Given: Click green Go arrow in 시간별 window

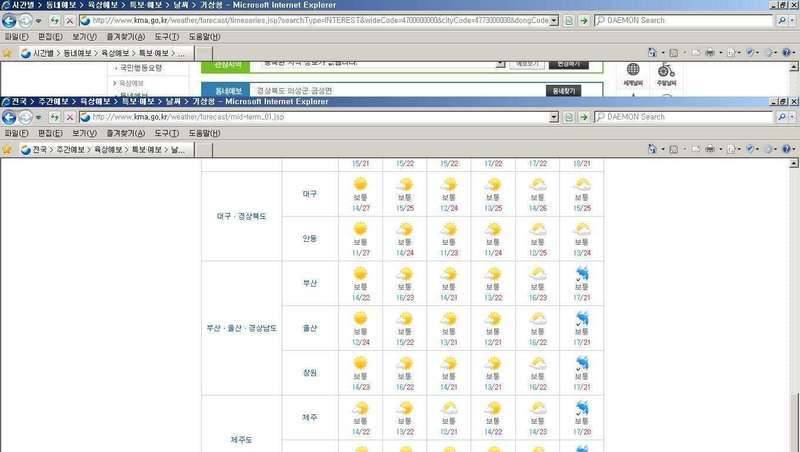Looking at the screenshot, I should tap(584, 20).
